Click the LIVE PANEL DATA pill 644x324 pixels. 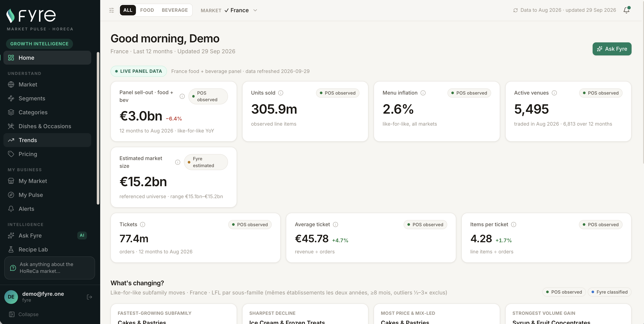(139, 71)
